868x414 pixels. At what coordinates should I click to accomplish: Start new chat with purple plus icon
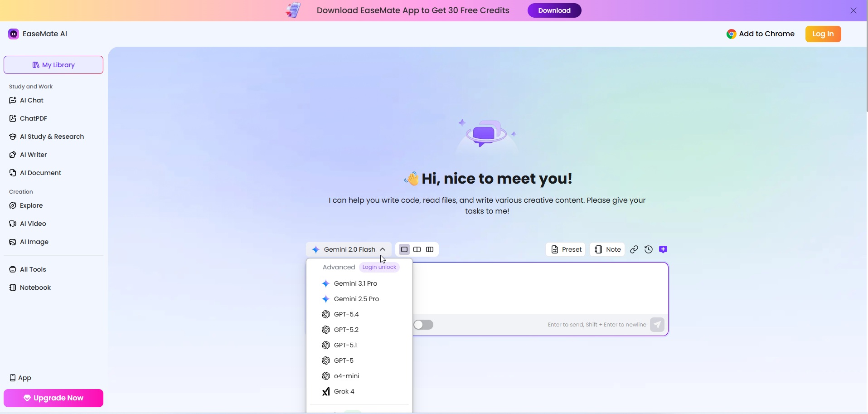[663, 249]
